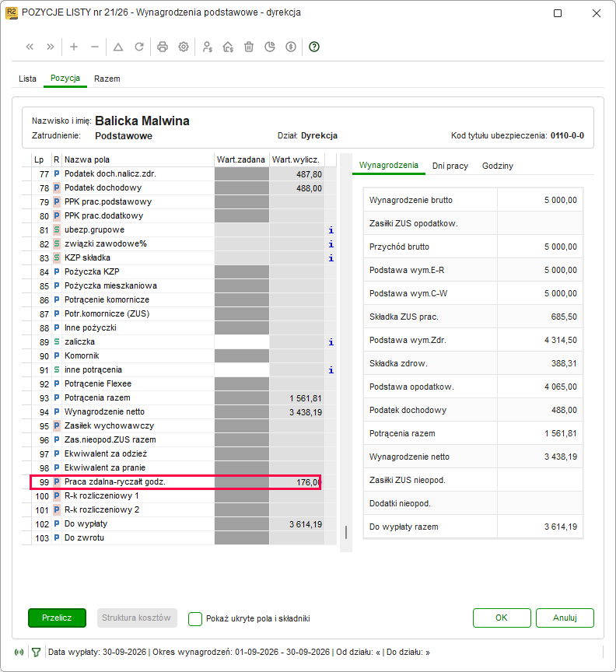
Task: Add a new position with the plus icon
Action: (74, 47)
